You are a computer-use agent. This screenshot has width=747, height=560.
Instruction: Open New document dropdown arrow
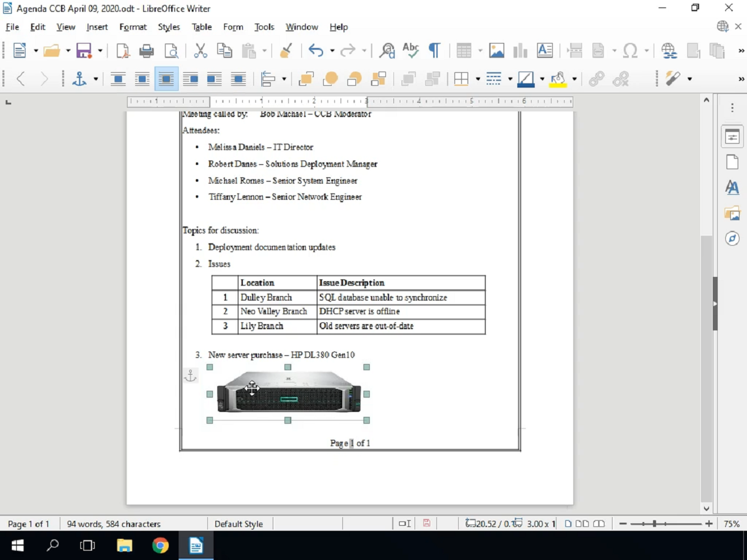(35, 51)
